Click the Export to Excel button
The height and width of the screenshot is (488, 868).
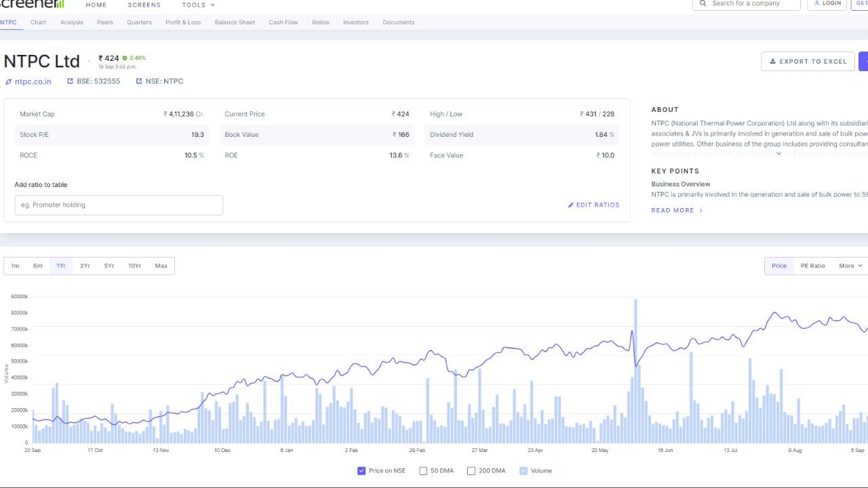[x=808, y=62]
